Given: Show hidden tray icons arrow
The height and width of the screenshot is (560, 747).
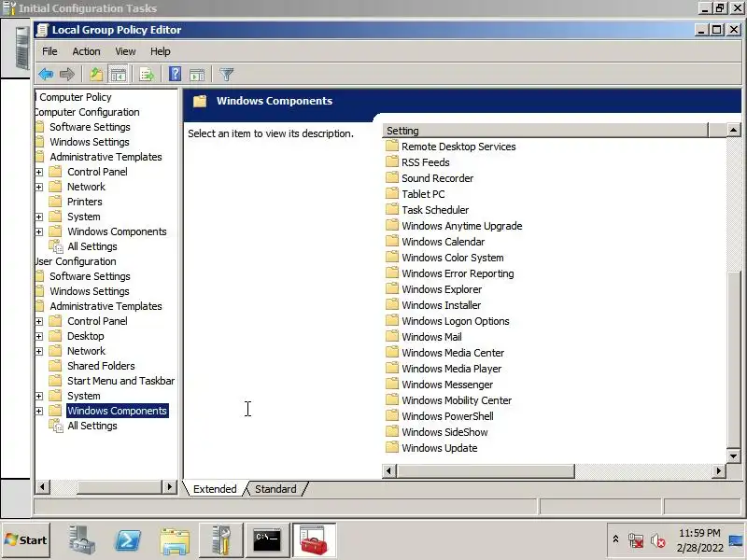Looking at the screenshot, I should (x=615, y=539).
